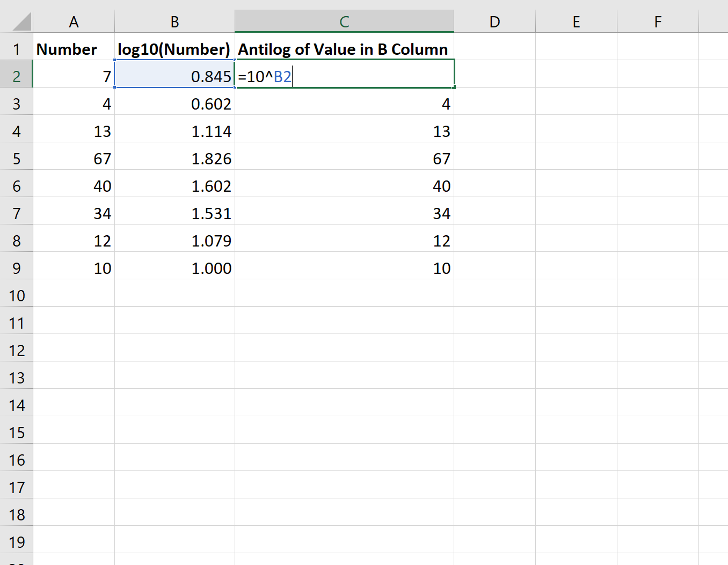
Task: Select row header 5
Action: click(16, 158)
